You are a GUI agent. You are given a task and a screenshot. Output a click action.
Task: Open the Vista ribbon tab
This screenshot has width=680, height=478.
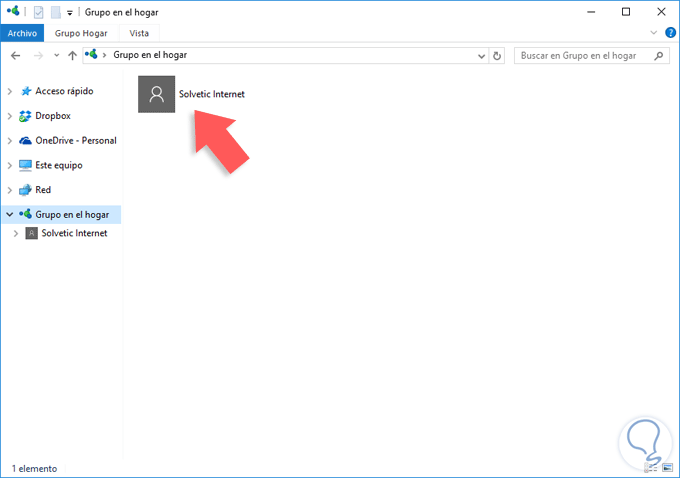pos(139,33)
